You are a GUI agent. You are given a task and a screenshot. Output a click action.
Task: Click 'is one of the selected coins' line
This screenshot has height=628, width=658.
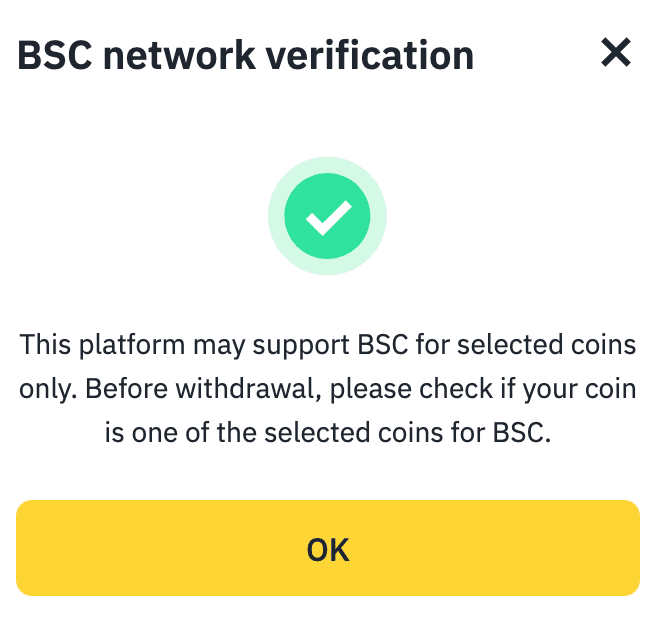pyautogui.click(x=327, y=431)
